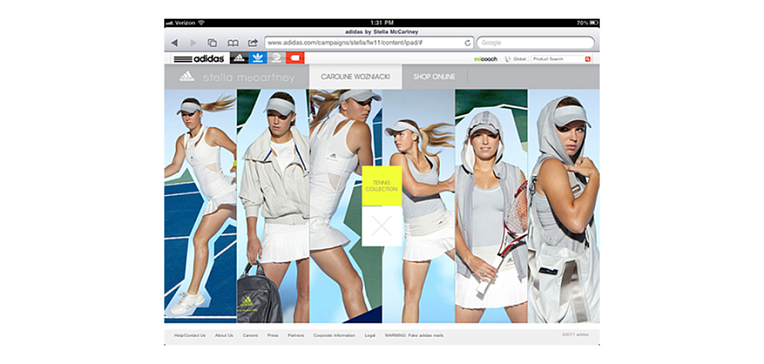Tap the share arrow icon
Viewport: 764px width, 364px height.
coord(252,43)
